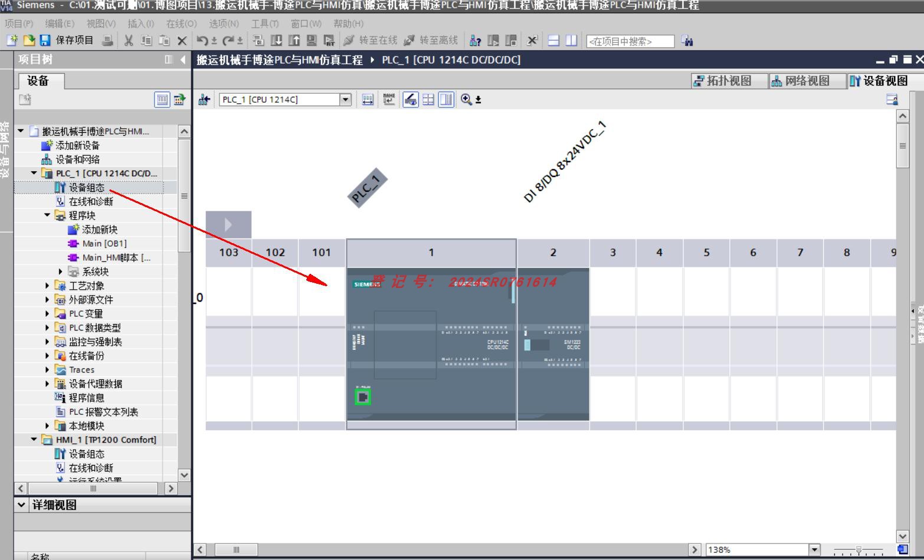
Task: Open the 编辑(E) menu
Action: [x=60, y=24]
